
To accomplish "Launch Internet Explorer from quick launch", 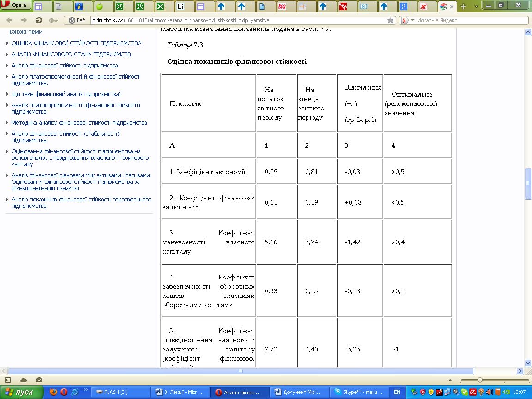I will 75,392.
